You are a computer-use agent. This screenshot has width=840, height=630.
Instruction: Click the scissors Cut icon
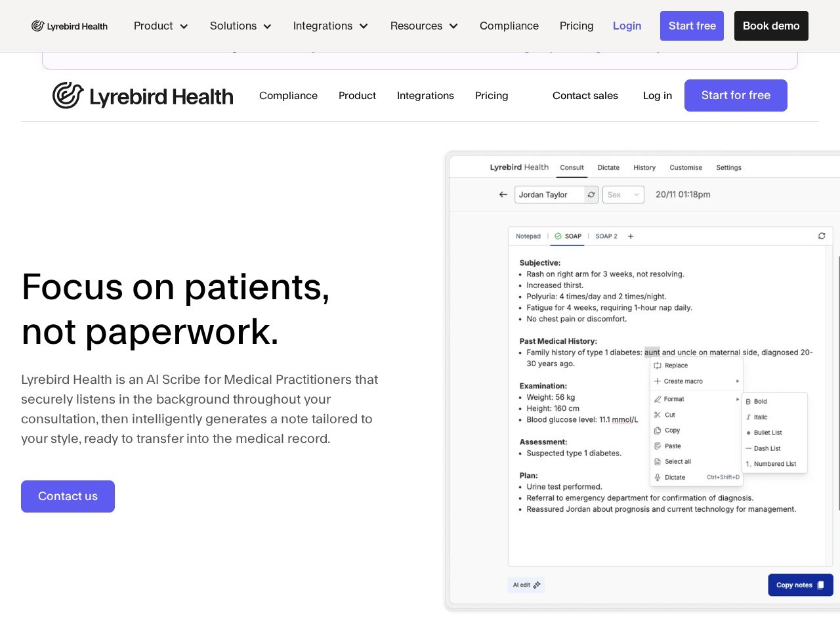658,415
